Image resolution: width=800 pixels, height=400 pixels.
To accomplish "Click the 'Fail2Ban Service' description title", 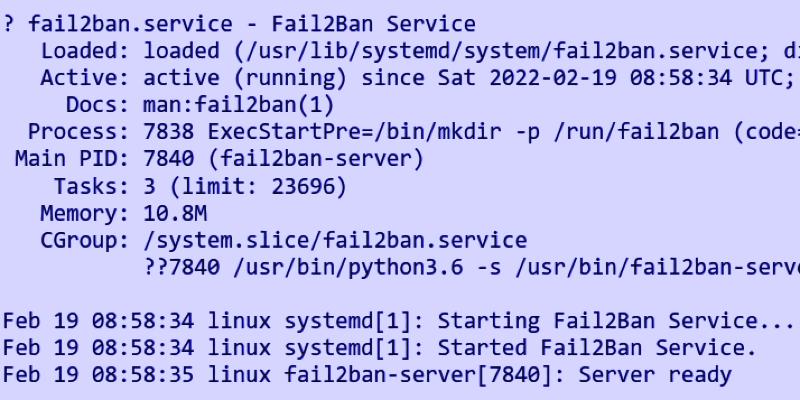I will (373, 24).
